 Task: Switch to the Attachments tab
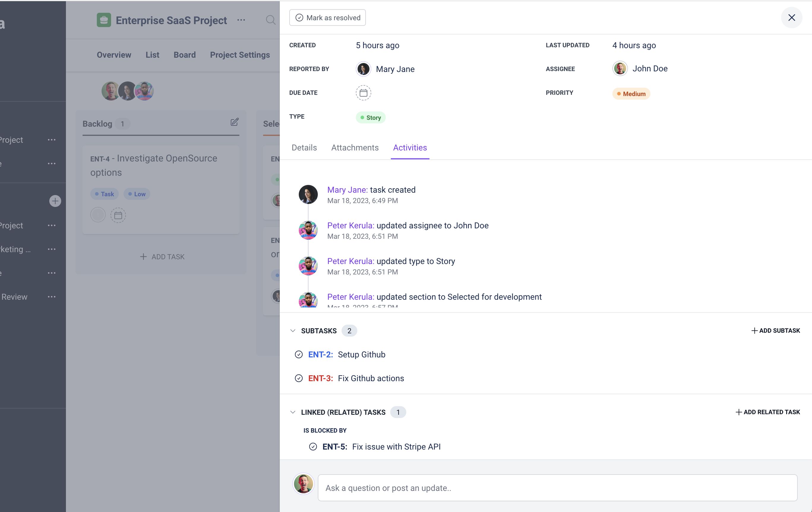355,147
